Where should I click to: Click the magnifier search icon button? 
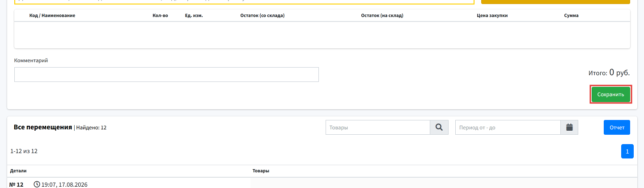click(439, 128)
